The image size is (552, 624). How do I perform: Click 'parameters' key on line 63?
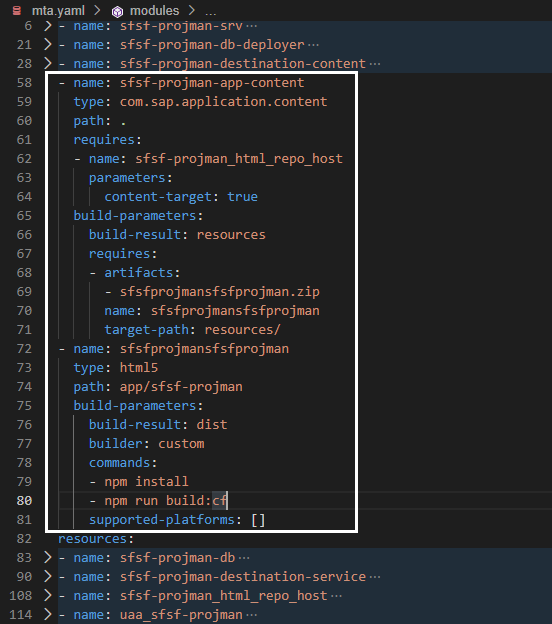pyautogui.click(x=127, y=178)
